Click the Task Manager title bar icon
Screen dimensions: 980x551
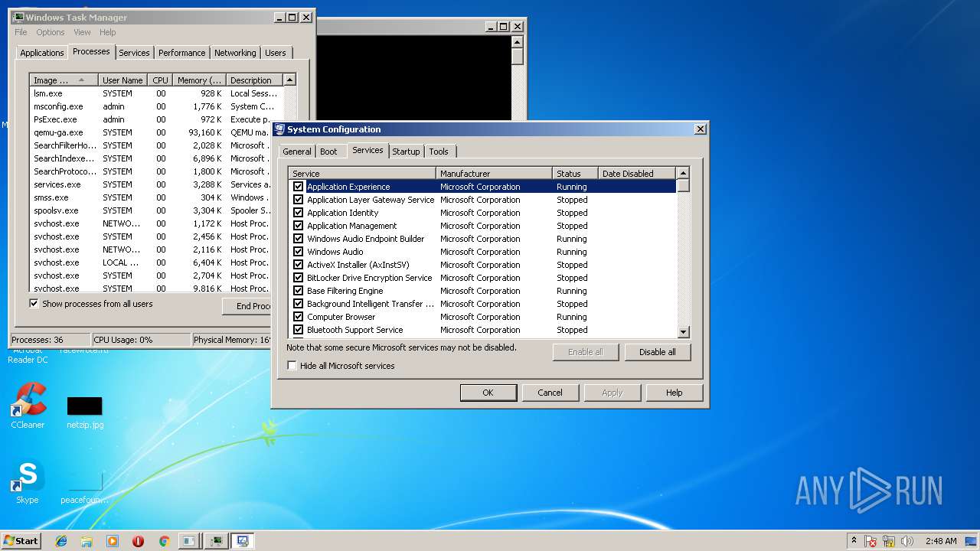[x=18, y=17]
